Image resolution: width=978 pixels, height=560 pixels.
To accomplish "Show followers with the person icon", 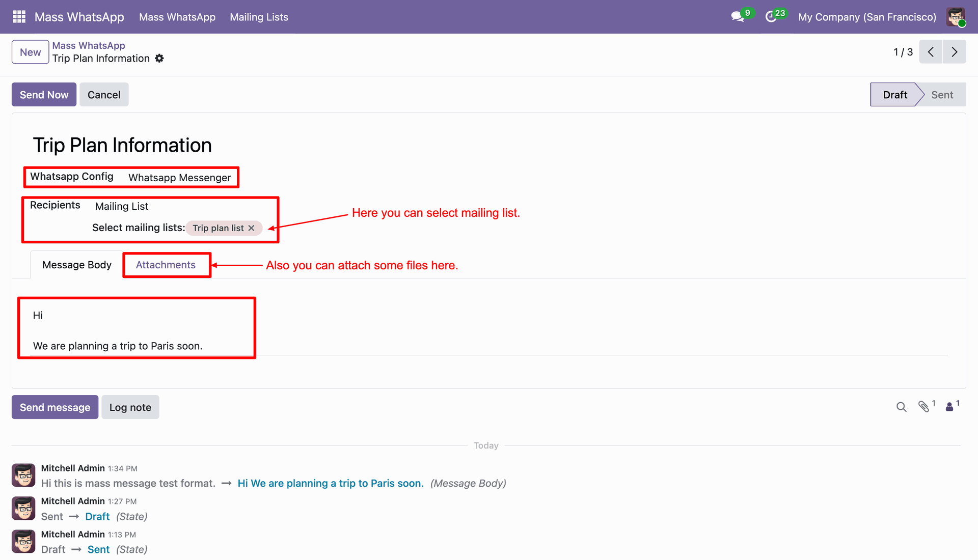I will (x=949, y=407).
